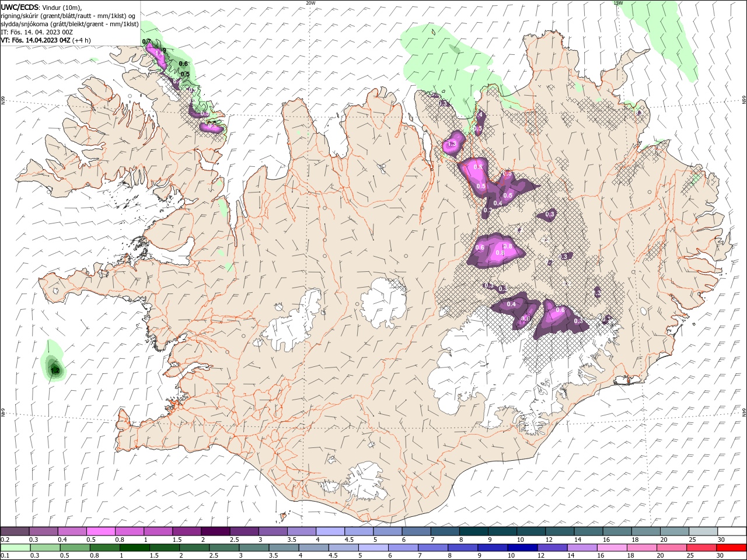Select the 4 gray-blue swatch in lower legend row

313,548
